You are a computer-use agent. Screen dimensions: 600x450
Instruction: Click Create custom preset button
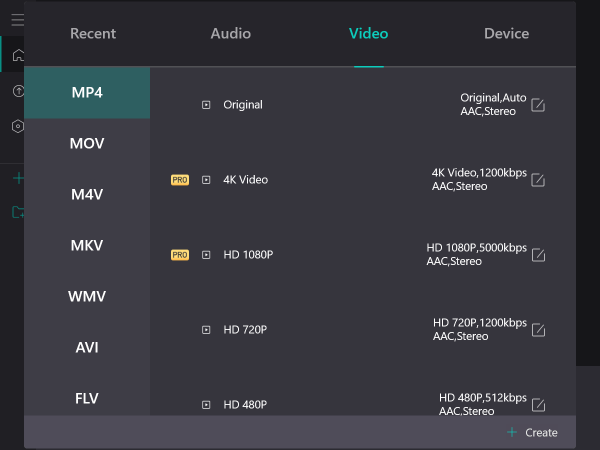532,433
